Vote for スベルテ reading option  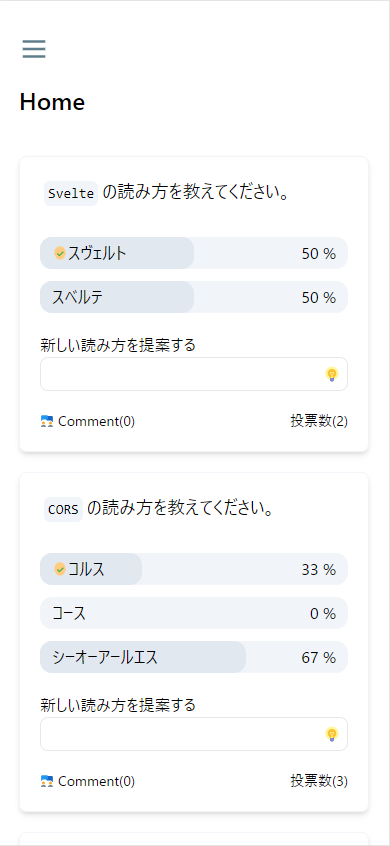pyautogui.click(x=194, y=297)
